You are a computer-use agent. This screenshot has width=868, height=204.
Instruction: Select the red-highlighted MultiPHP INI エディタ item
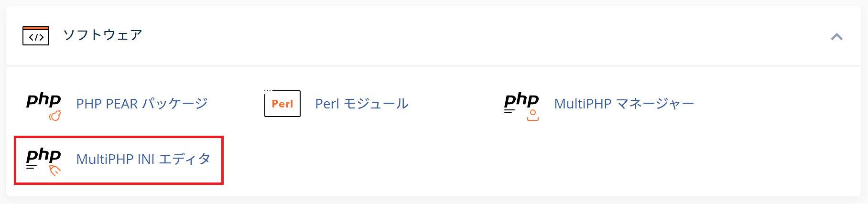coord(119,161)
